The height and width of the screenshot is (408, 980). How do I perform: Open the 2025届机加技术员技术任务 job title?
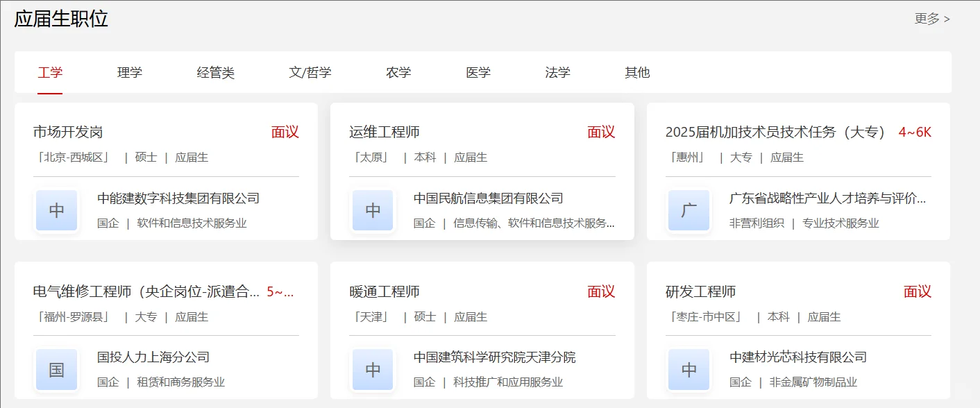click(776, 132)
